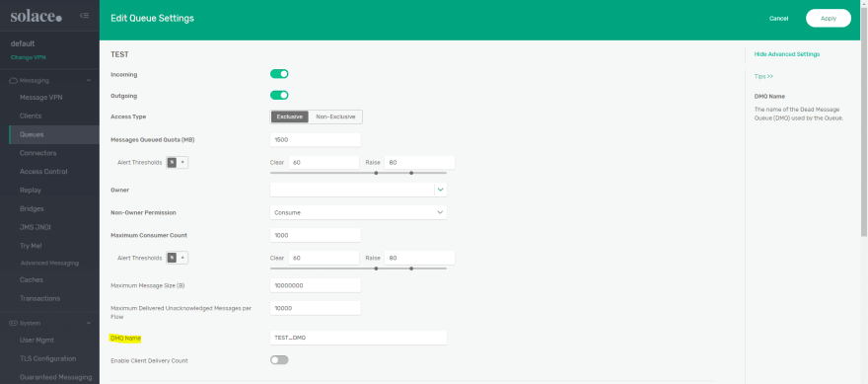
Task: Open Try Me! in sidebar
Action: click(x=31, y=246)
